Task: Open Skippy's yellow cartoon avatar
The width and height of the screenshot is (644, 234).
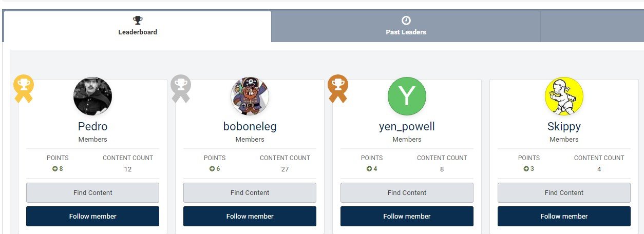Action: [564, 96]
